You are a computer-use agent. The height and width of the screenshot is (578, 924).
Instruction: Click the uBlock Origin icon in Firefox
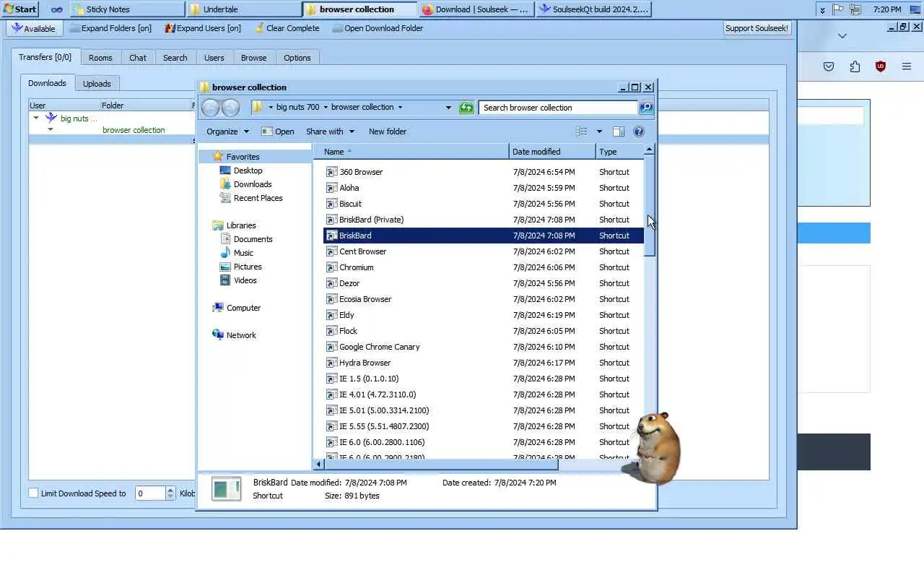tap(881, 66)
